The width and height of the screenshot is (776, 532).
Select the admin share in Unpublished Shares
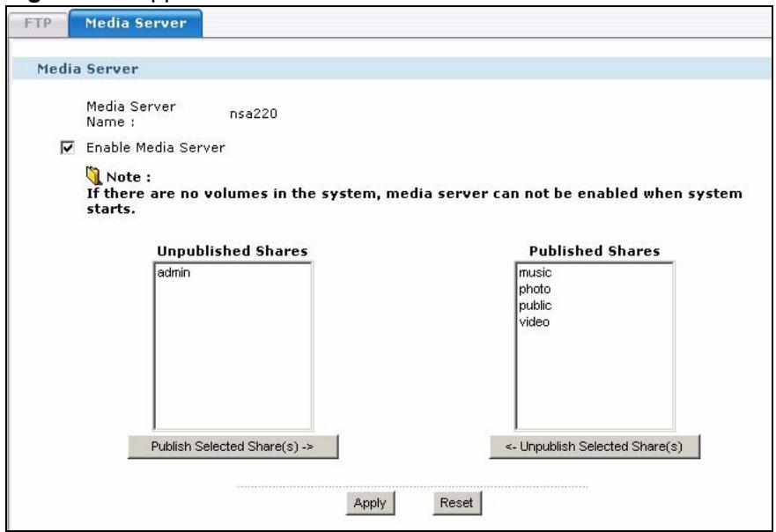coord(174,273)
